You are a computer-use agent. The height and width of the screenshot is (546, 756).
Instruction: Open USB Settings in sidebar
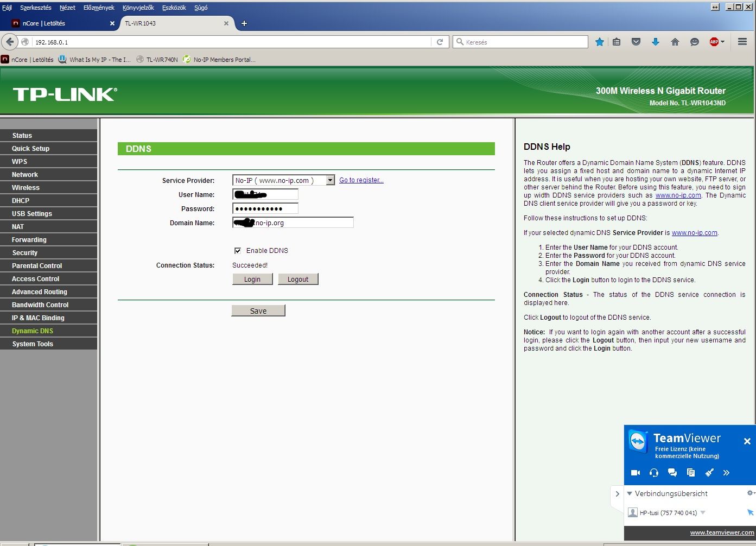pyautogui.click(x=49, y=213)
